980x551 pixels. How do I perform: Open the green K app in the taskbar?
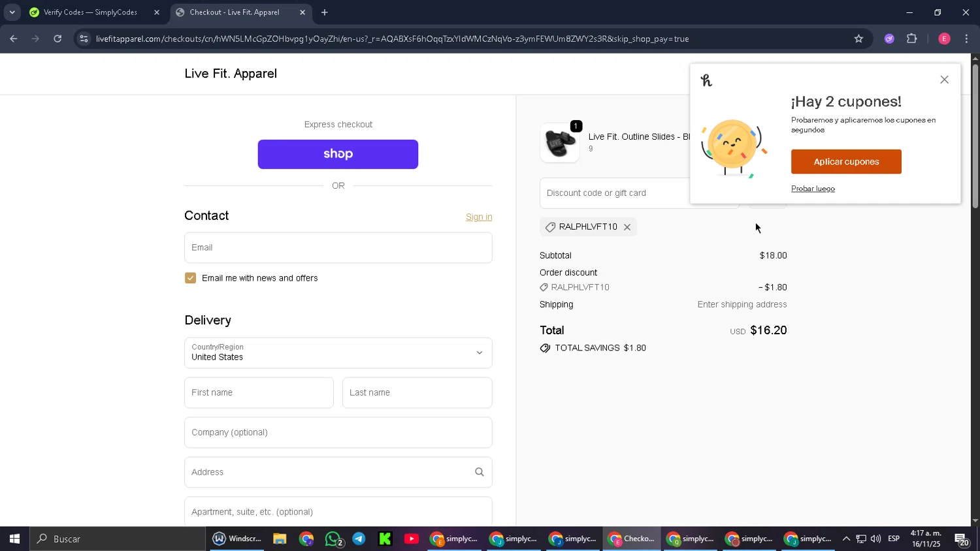385,539
